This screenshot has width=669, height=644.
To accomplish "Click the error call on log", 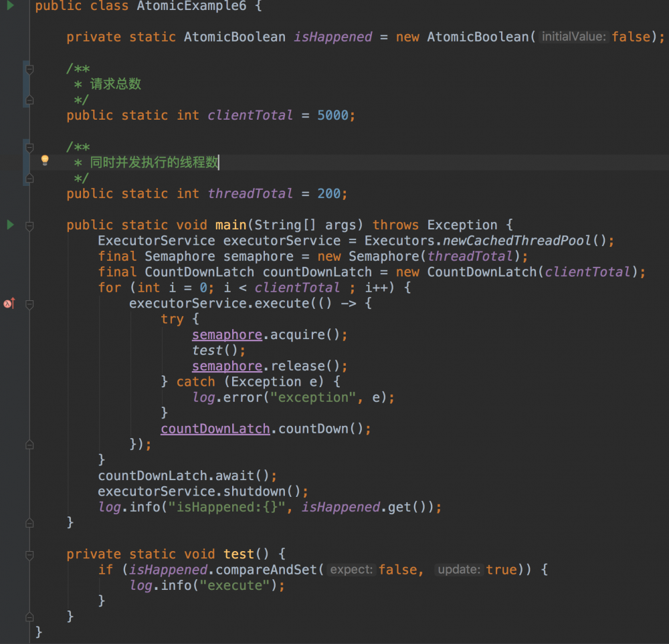I will pyautogui.click(x=242, y=397).
